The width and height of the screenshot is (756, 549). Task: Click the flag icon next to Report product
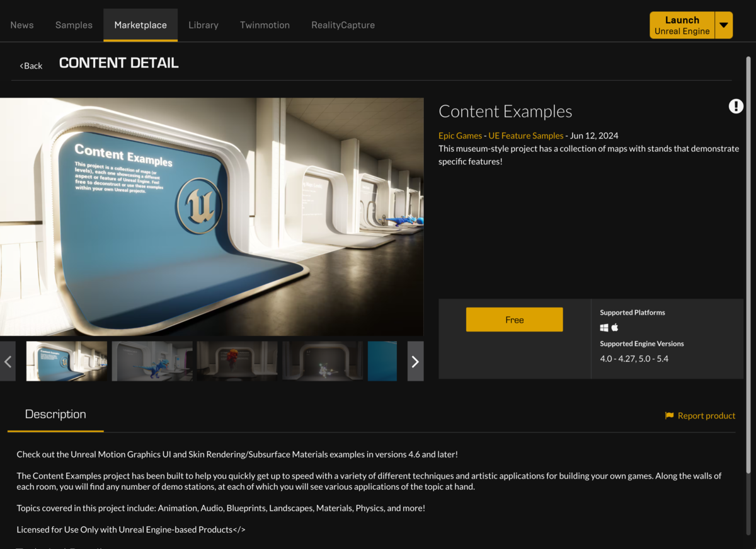click(x=669, y=415)
